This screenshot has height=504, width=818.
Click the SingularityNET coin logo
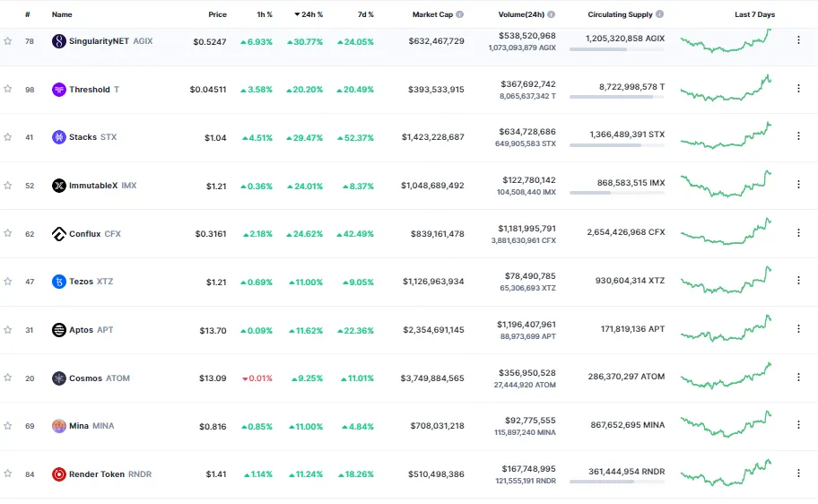click(59, 41)
